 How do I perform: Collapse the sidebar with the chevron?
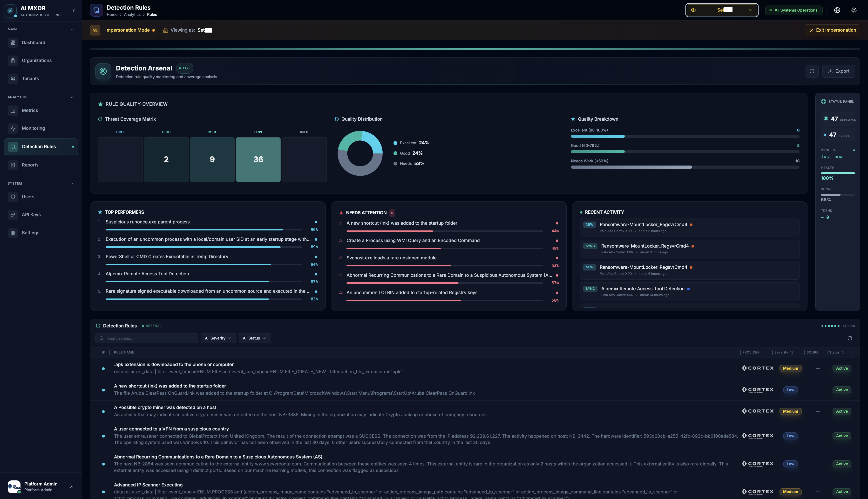click(74, 11)
